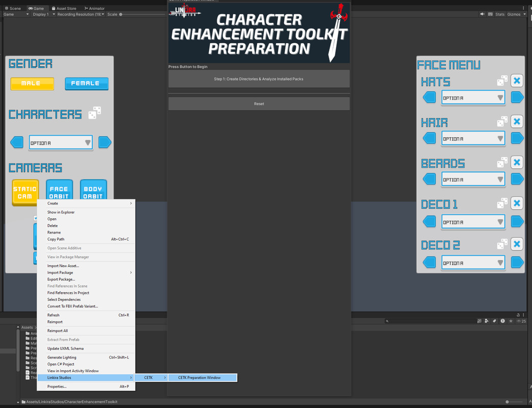Image resolution: width=532 pixels, height=408 pixels.
Task: Activate the Body Orbit camera button
Action: [x=93, y=190]
